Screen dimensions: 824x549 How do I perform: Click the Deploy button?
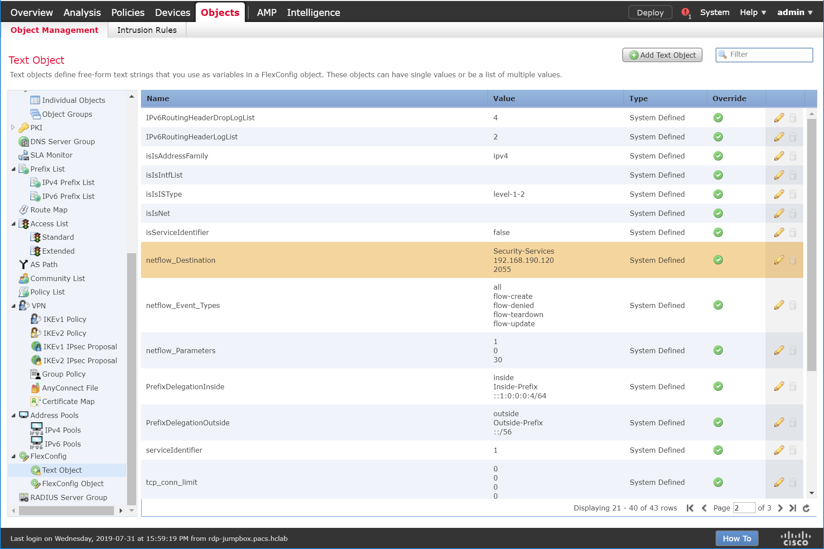point(650,13)
